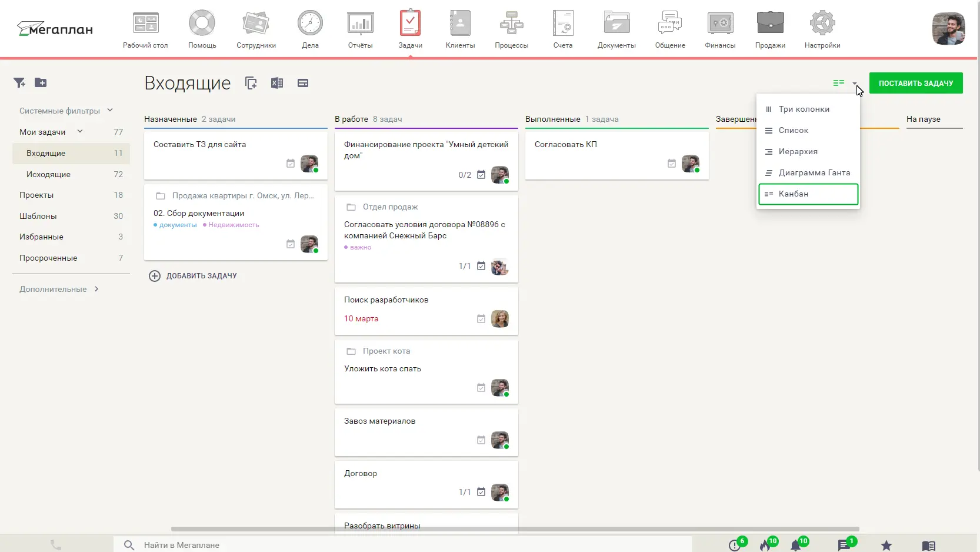The image size is (980, 552).
Task: Click the phone icon in bottom bar
Action: tap(56, 545)
